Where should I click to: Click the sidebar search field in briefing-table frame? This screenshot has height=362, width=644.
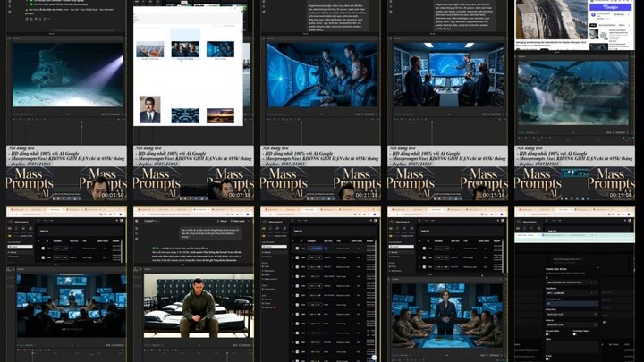click(x=402, y=247)
